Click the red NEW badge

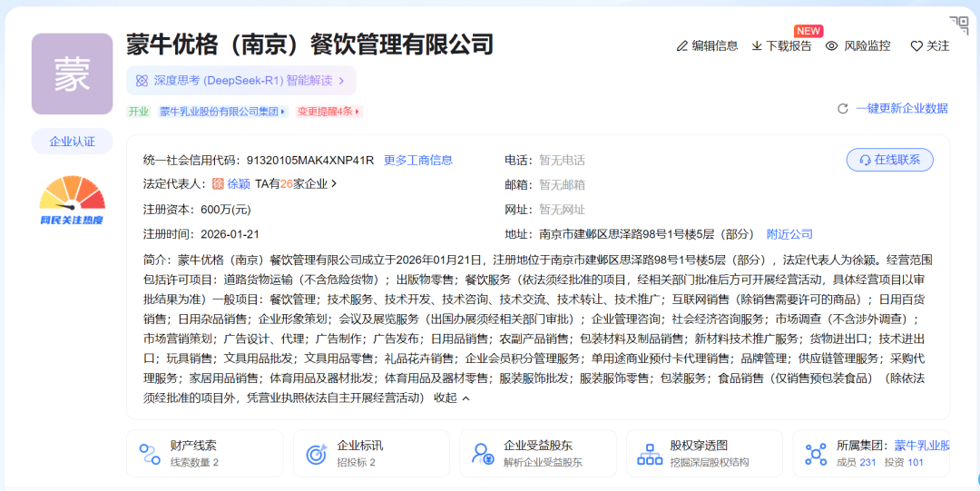pyautogui.click(x=808, y=31)
